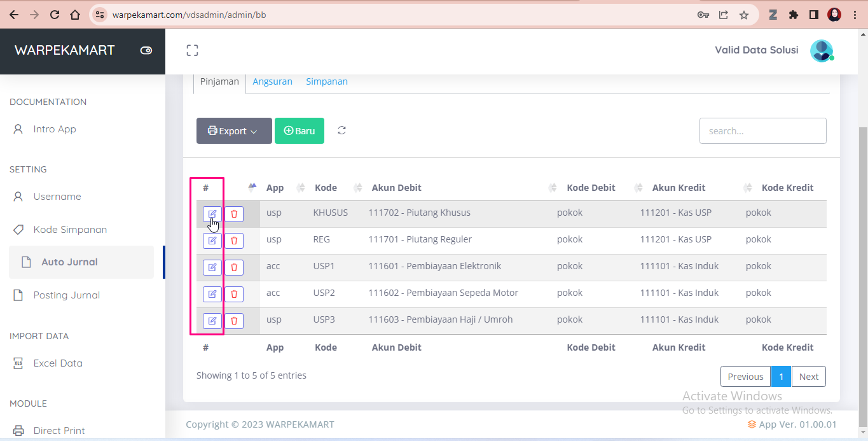Sort table by App column
This screenshot has height=441, width=868.
[x=284, y=188]
